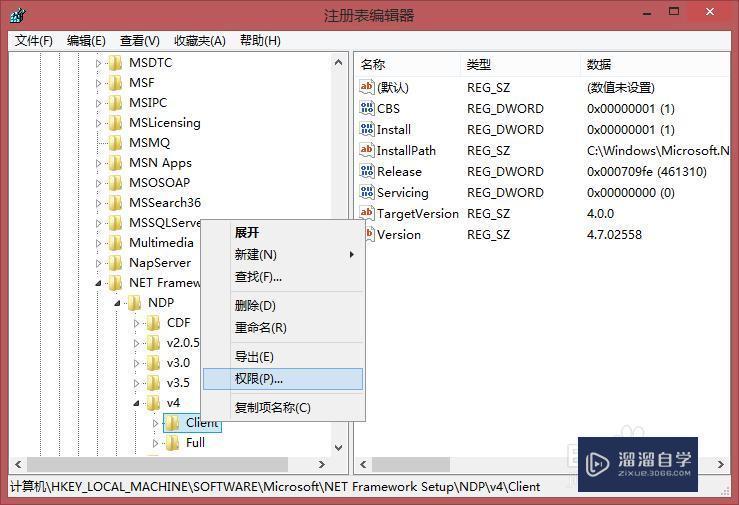Viewport: 739px width, 505px height.
Task: Select the MSLicensing folder icon
Action: pos(115,123)
